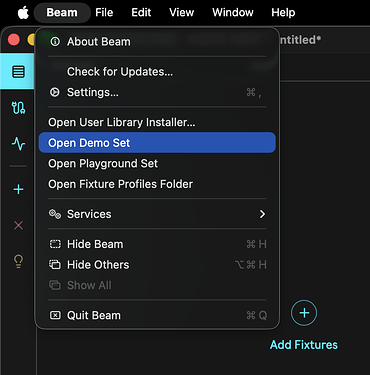Choose Open Fixture Profiles Folder
The width and height of the screenshot is (370, 375).
[x=157, y=184]
